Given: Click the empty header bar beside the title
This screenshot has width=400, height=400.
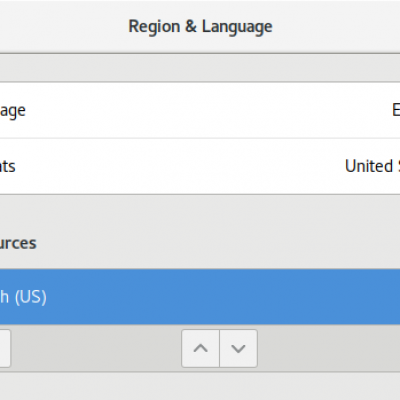Looking at the screenshot, I should point(333,27).
